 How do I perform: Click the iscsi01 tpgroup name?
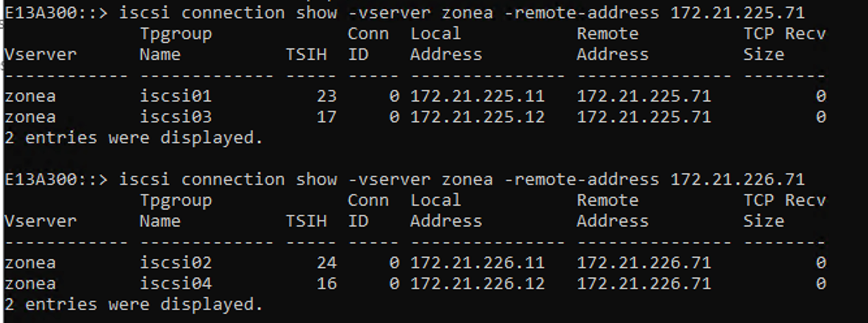176,96
